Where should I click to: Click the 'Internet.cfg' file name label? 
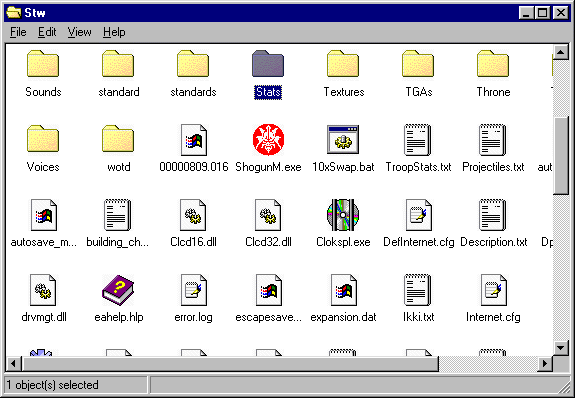click(493, 317)
